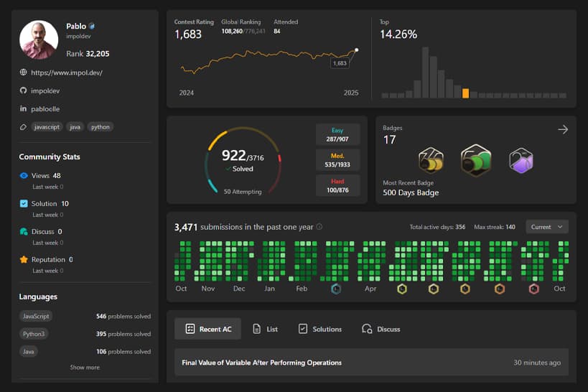Expand languages with Show more
Image resolution: width=588 pixels, height=392 pixels.
tap(85, 368)
